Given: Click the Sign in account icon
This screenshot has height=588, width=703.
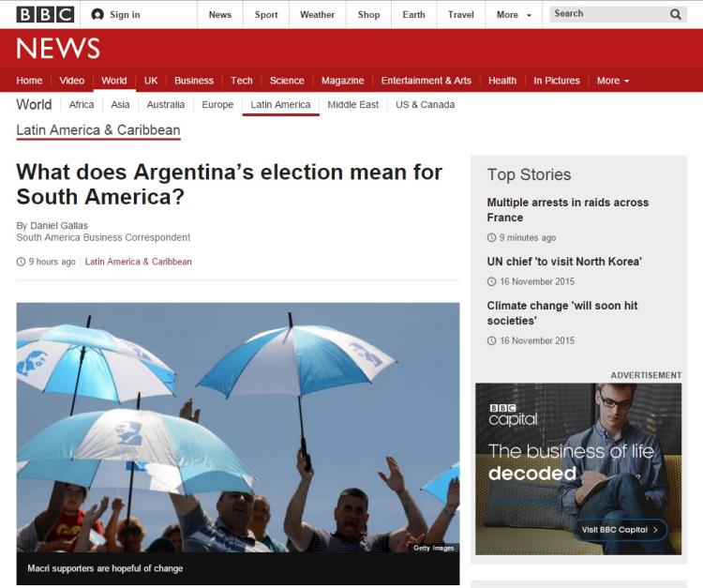Looking at the screenshot, I should [97, 15].
